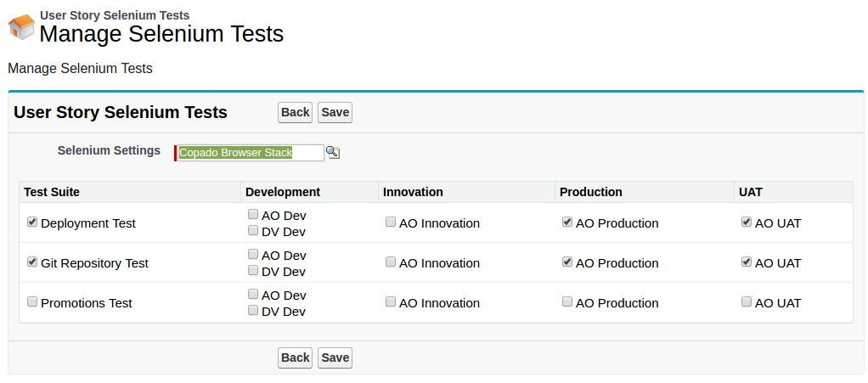868x383 pixels.
Task: Check AO Dev for Deployment Test
Action: click(x=253, y=215)
